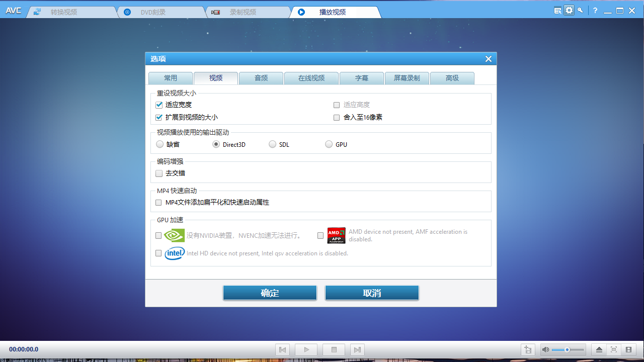
Task: Toggle fullscreen with the frame icon
Action: pos(613,349)
